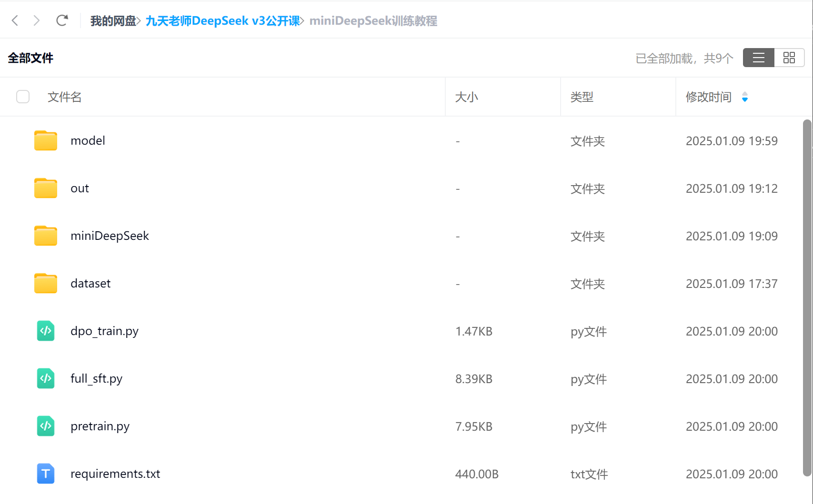Go back with the left arrow
The image size is (813, 504).
15,20
